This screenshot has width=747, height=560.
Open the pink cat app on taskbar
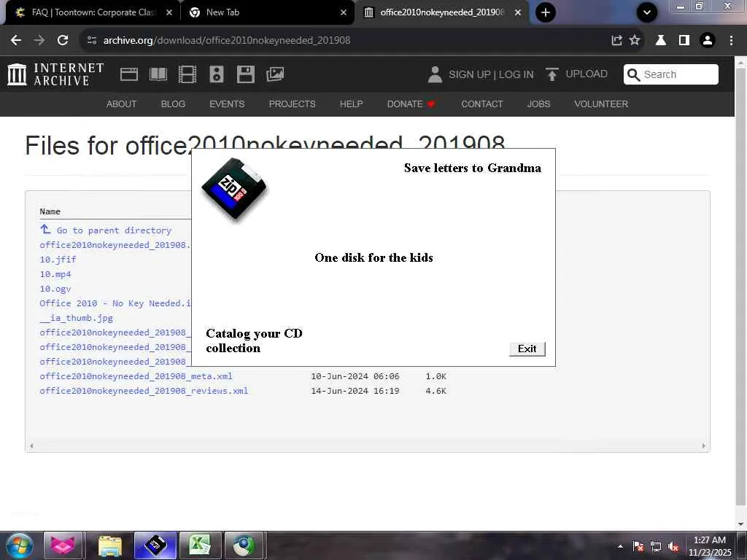(x=63, y=545)
